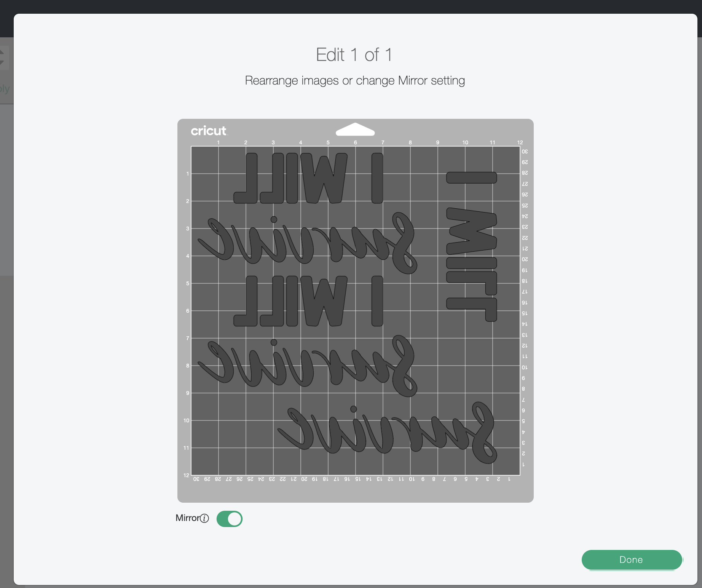Click the white arrow at mat top
Screen dimensions: 702x588
(x=355, y=129)
